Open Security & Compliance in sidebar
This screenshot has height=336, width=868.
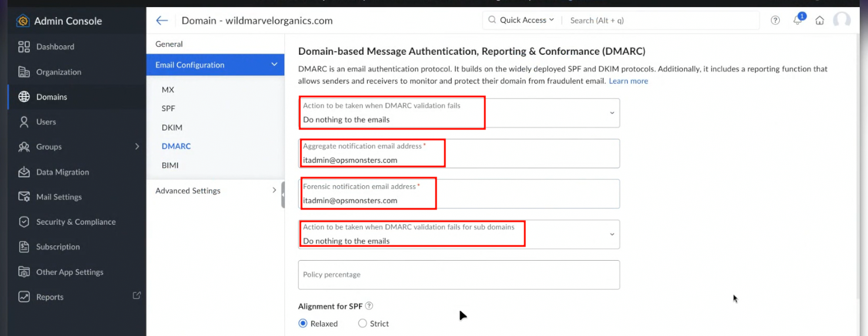(x=76, y=222)
